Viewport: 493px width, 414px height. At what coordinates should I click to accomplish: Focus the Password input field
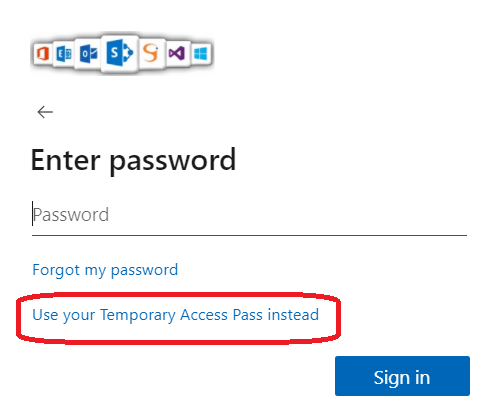tap(249, 215)
